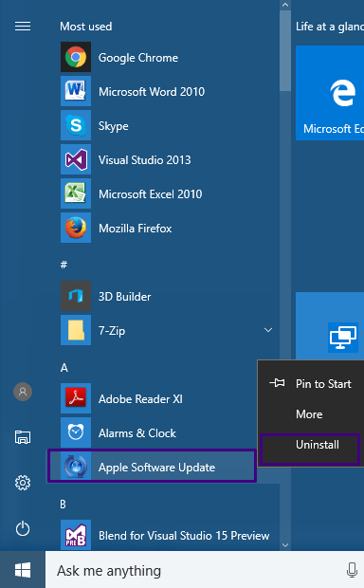Click the Apple Software Update icon
This screenshot has width=364, height=588.
click(76, 467)
